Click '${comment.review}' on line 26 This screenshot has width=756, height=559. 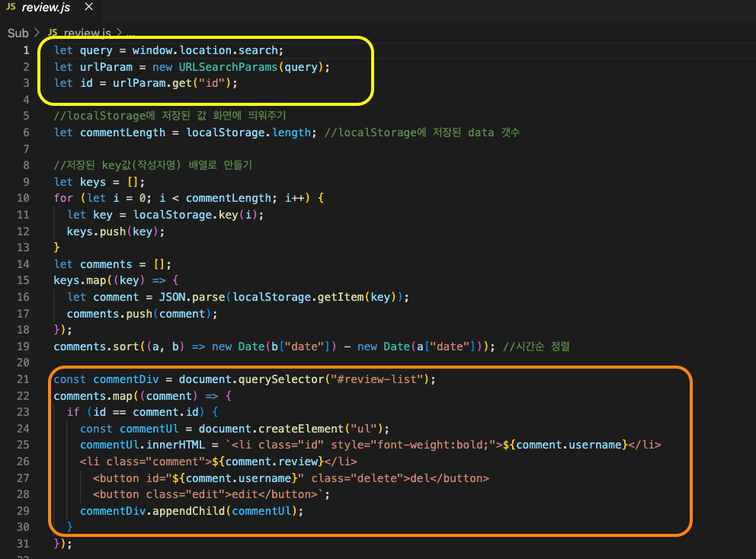pyautogui.click(x=268, y=462)
